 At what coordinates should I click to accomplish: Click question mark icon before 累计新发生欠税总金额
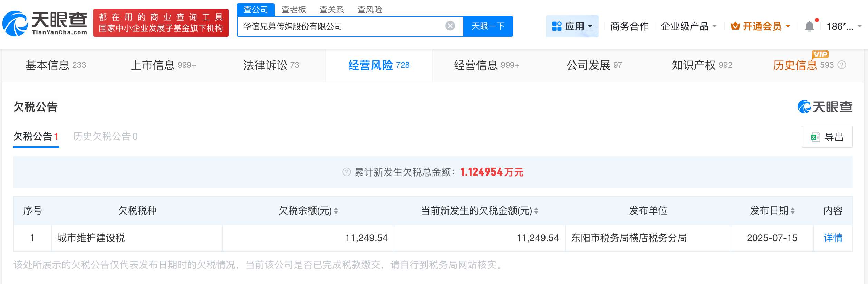click(346, 172)
